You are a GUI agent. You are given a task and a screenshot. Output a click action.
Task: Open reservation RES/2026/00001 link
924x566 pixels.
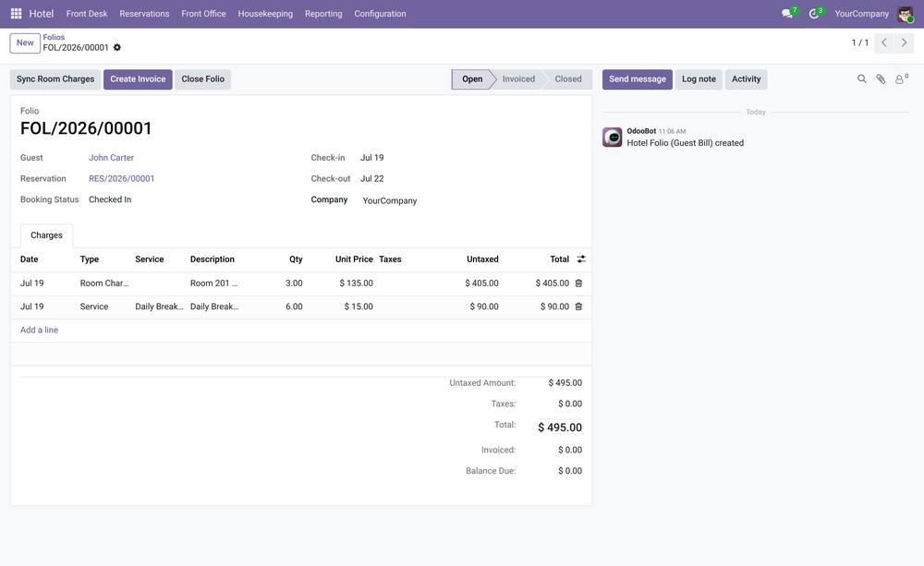[x=121, y=178]
